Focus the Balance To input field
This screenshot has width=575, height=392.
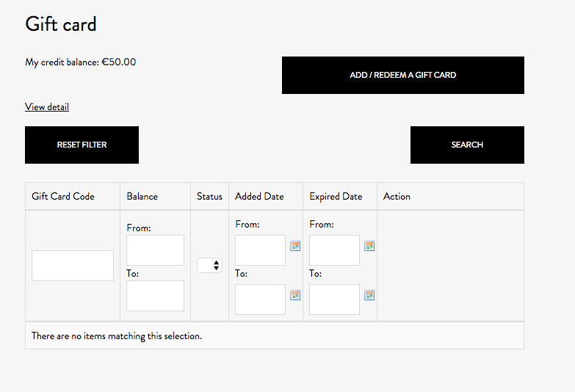(x=155, y=296)
